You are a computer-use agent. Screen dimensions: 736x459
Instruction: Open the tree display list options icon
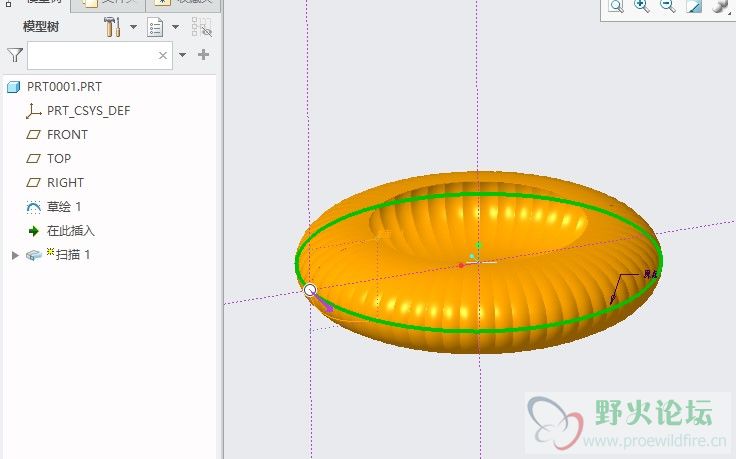click(155, 27)
